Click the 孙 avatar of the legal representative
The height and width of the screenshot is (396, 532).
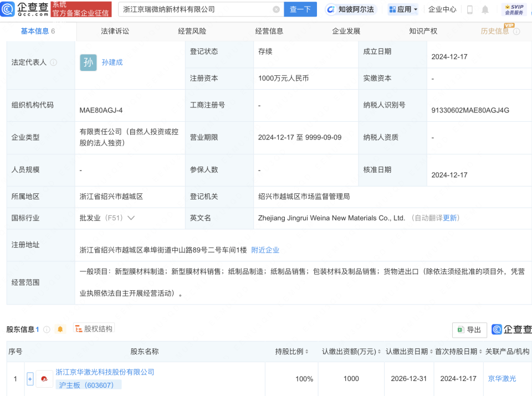[88, 62]
